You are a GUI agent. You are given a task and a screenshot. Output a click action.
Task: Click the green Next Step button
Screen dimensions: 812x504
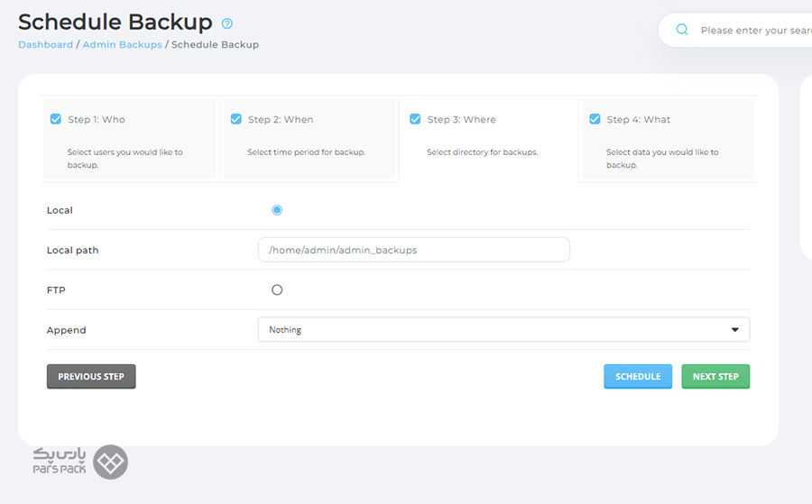pos(715,376)
